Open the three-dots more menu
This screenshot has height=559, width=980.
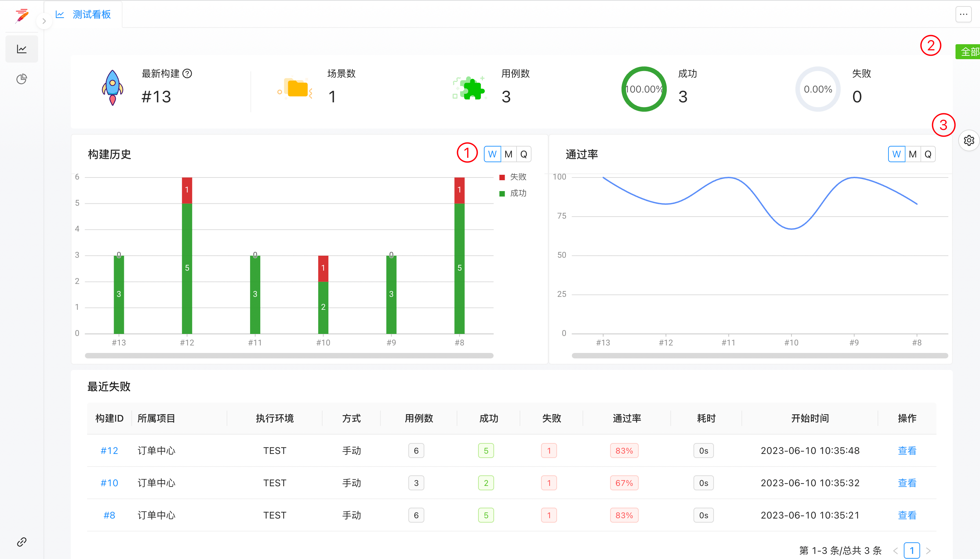[963, 15]
